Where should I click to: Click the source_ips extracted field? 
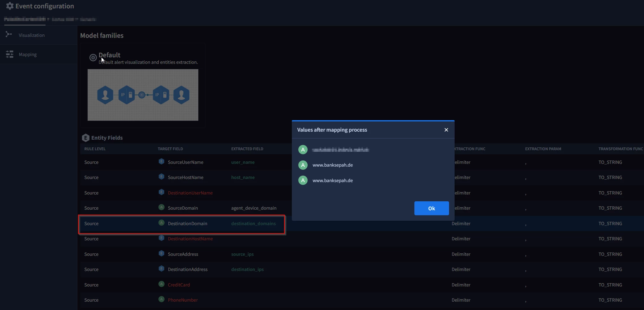tap(242, 254)
